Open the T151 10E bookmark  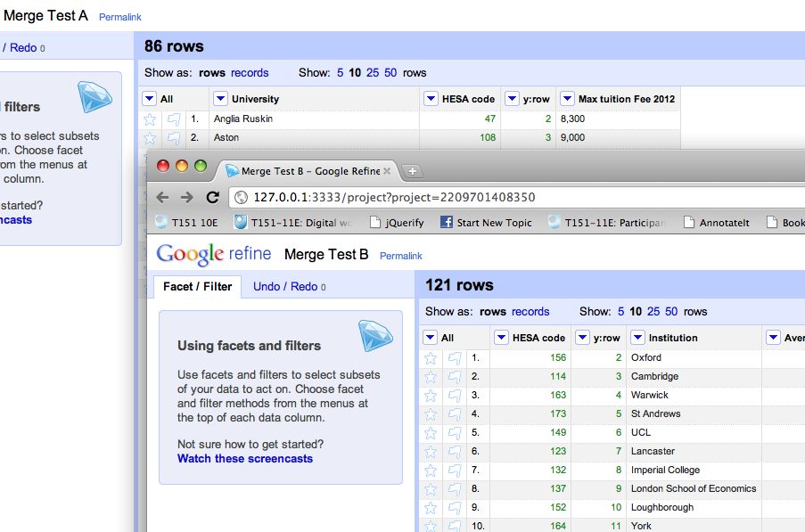(187, 223)
